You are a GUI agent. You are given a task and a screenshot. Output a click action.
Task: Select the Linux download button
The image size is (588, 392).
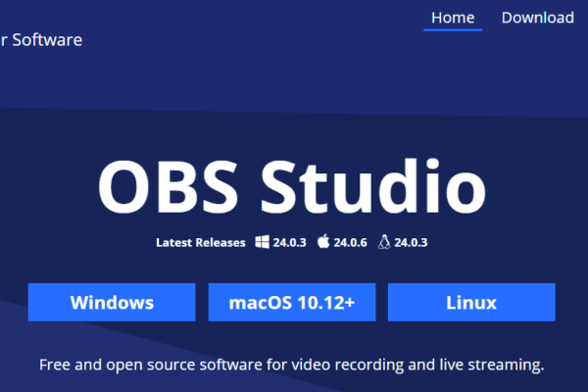coord(471,303)
